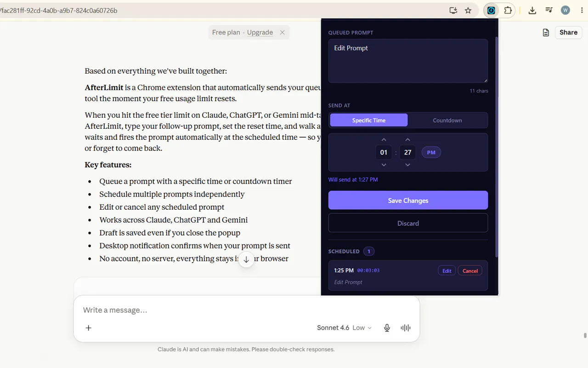Viewport: 588px width, 368px height.
Task: Click the 00:03:03 countdown timer text
Action: pyautogui.click(x=368, y=270)
